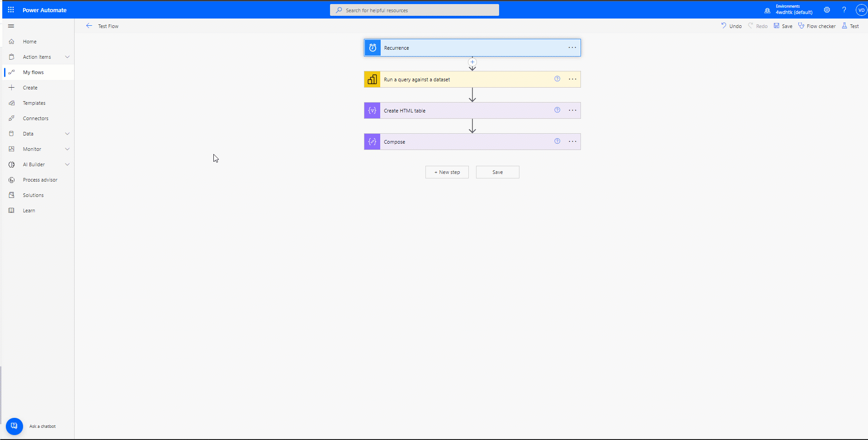868x440 pixels.
Task: Open ellipsis menu for Create HTML table
Action: pyautogui.click(x=572, y=110)
